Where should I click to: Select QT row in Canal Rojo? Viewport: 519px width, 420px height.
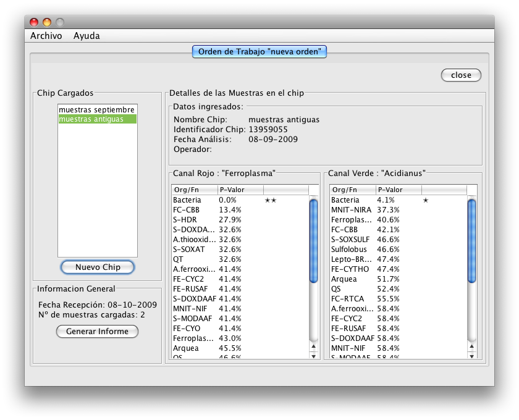[240, 259]
